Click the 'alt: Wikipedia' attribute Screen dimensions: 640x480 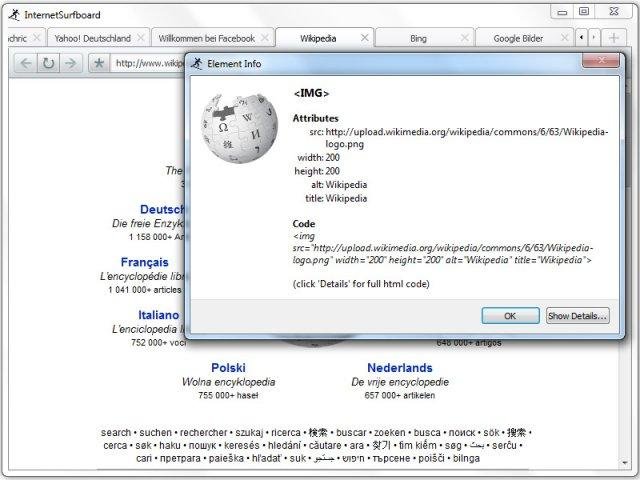click(x=339, y=185)
